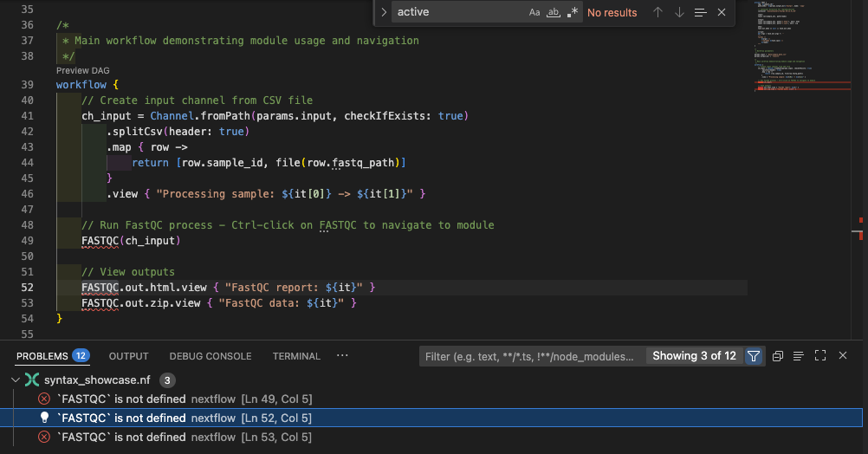Select FASTQC error at Ln 49
The width and height of the screenshot is (868, 454).
coord(173,399)
